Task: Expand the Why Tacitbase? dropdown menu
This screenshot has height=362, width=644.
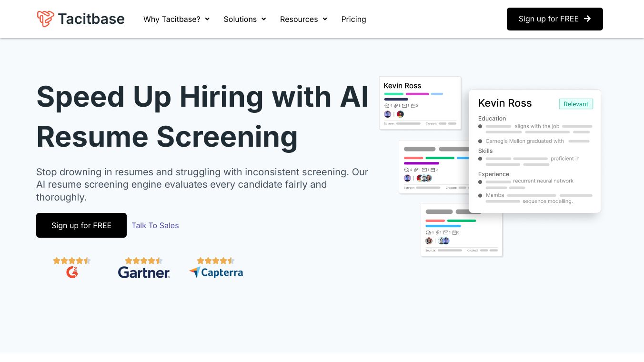Action: click(x=176, y=19)
